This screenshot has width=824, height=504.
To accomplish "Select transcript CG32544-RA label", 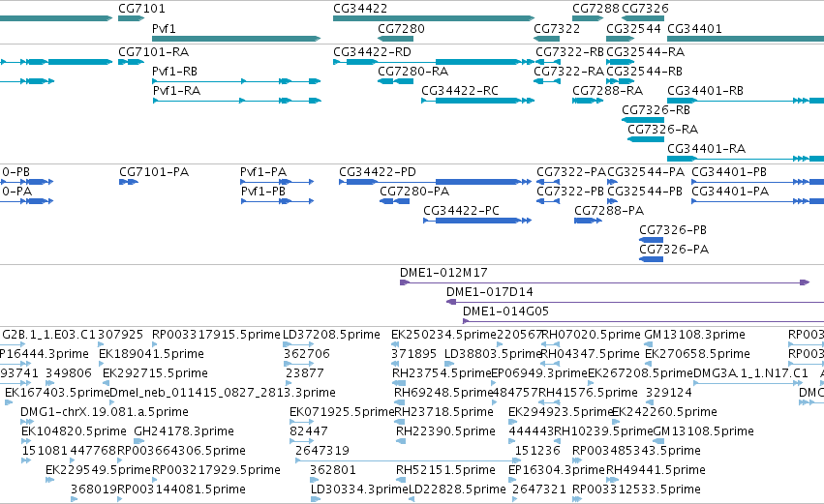I will 645,52.
